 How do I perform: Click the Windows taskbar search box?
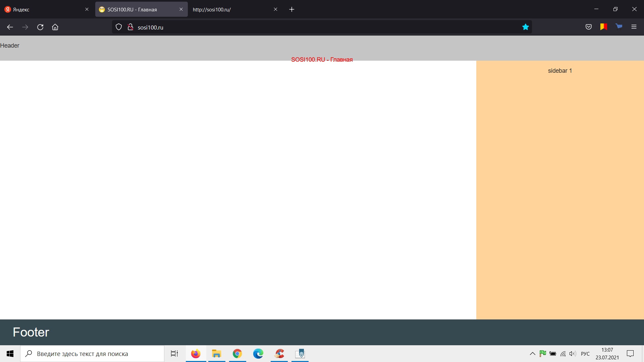[x=92, y=354]
